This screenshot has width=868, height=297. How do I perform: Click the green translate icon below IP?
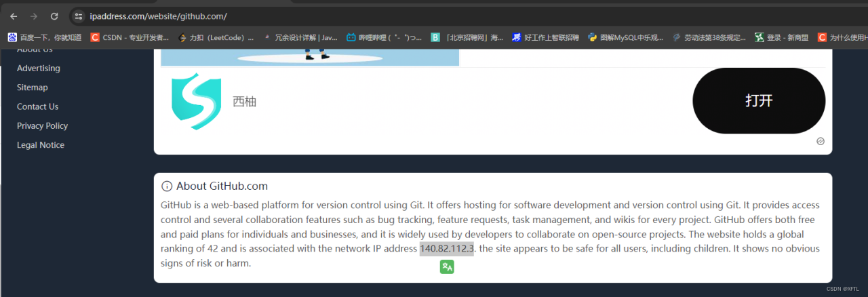click(446, 267)
